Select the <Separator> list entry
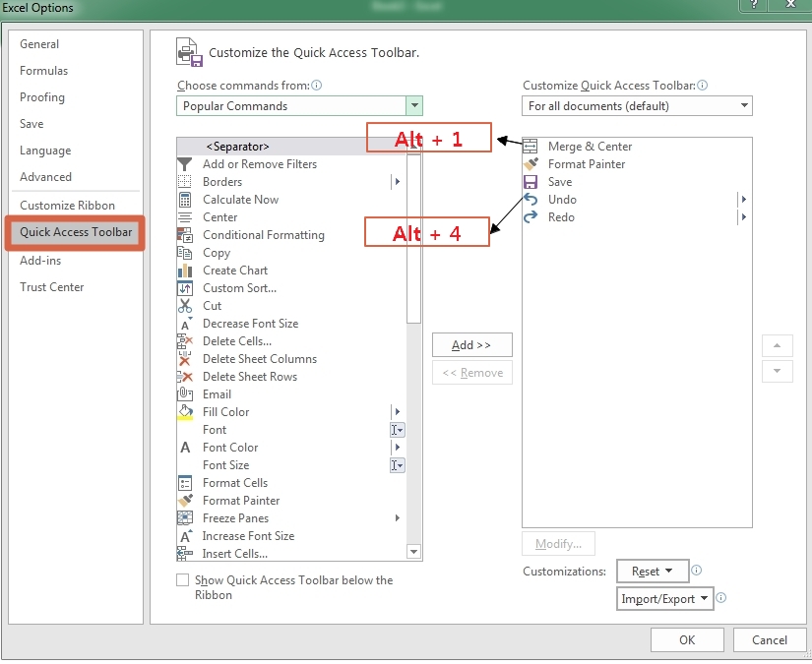This screenshot has width=812, height=664. coord(291,147)
